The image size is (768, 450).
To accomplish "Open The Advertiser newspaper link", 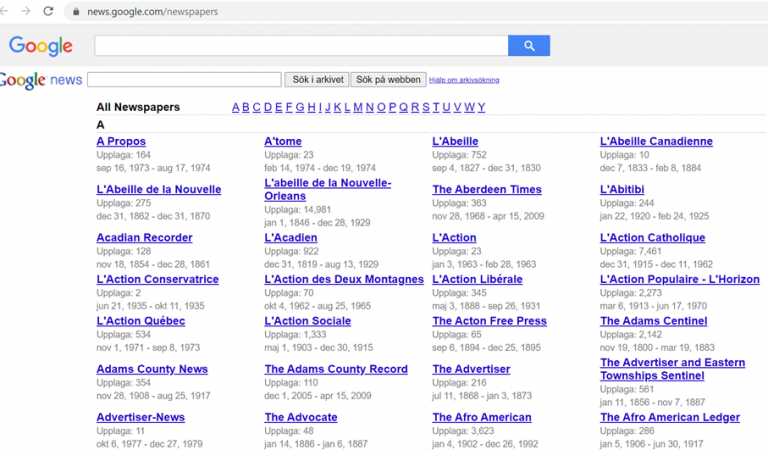I will (471, 369).
